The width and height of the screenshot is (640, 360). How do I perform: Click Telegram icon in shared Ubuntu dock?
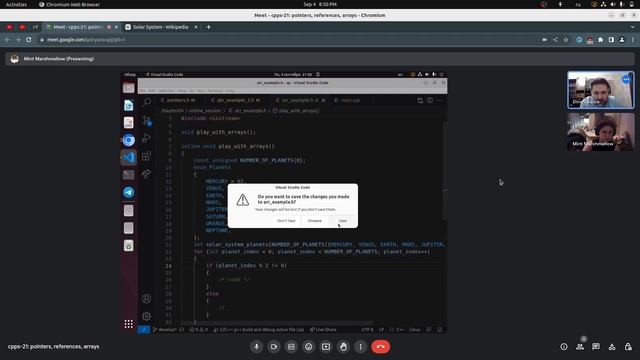pyautogui.click(x=129, y=192)
